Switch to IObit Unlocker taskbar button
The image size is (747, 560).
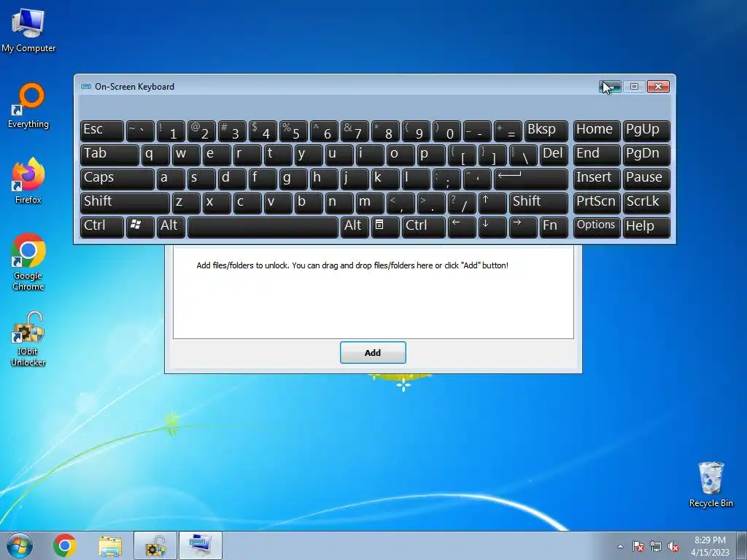coord(155,545)
